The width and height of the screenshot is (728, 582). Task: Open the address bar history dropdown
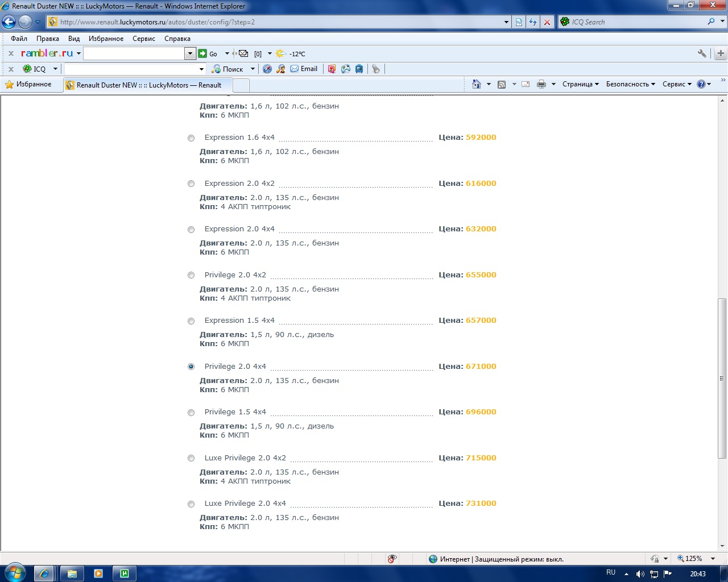506,22
